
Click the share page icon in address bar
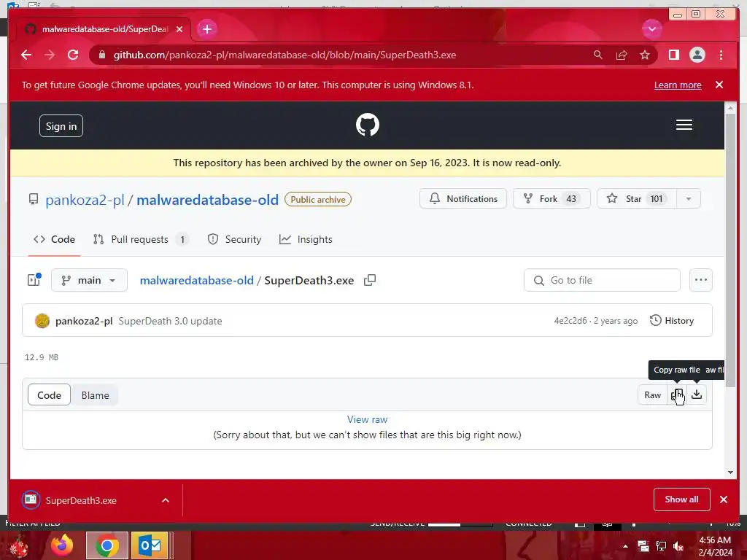tap(622, 55)
